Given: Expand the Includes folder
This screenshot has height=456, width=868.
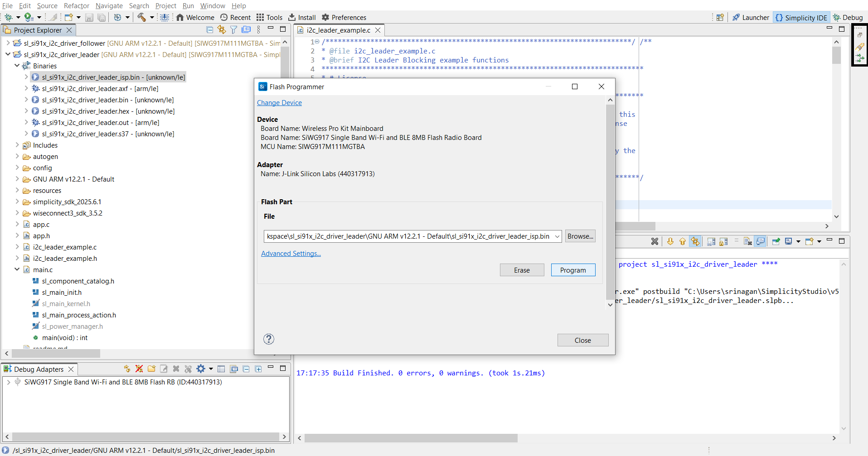Looking at the screenshot, I should (17, 145).
